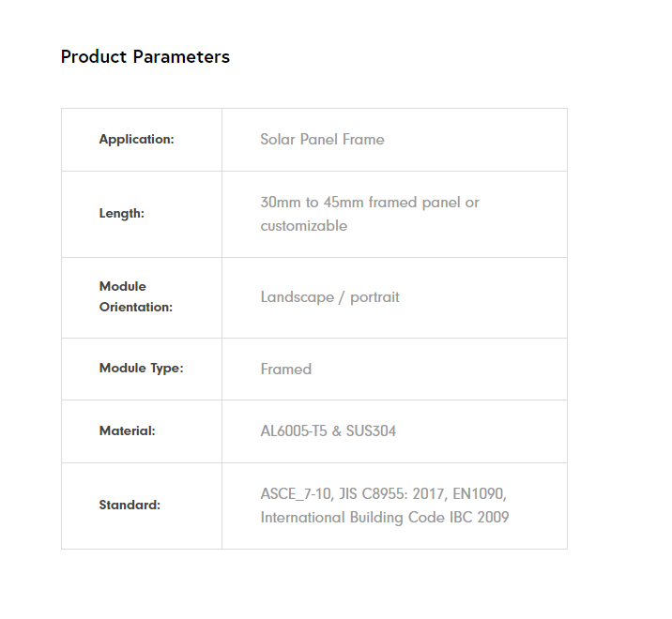Click the word 'Landscape' in orientation value
The width and height of the screenshot is (672, 619).
click(297, 297)
